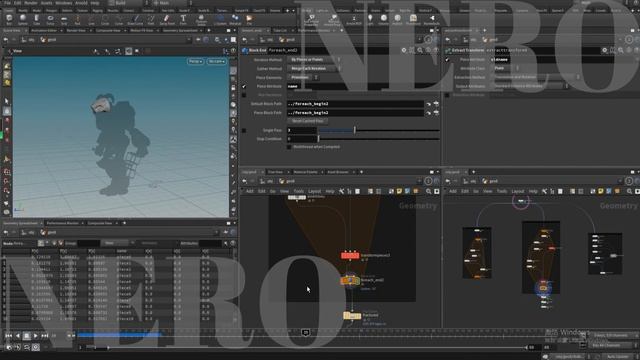
Task: Select the Box shelf tool
Action: click(9, 19)
